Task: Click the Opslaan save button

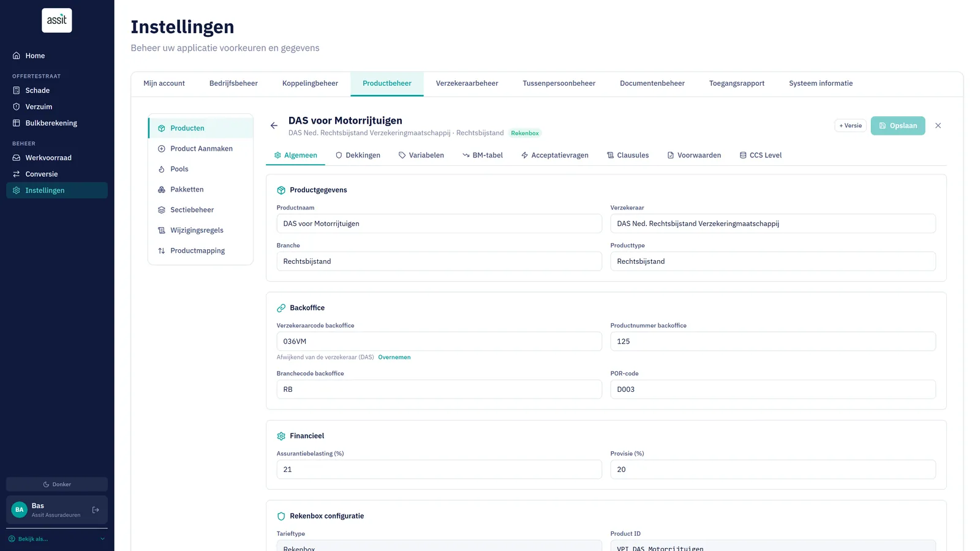Action: click(898, 126)
